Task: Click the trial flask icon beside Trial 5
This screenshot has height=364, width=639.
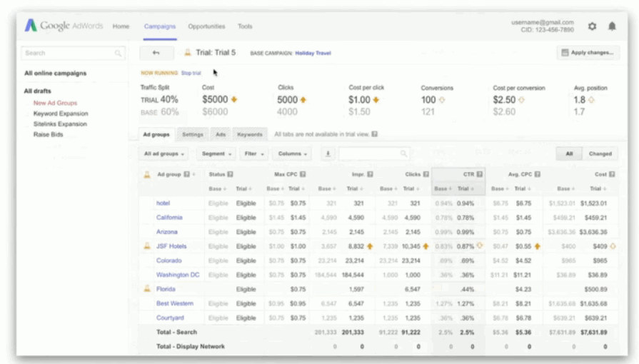Action: point(188,53)
